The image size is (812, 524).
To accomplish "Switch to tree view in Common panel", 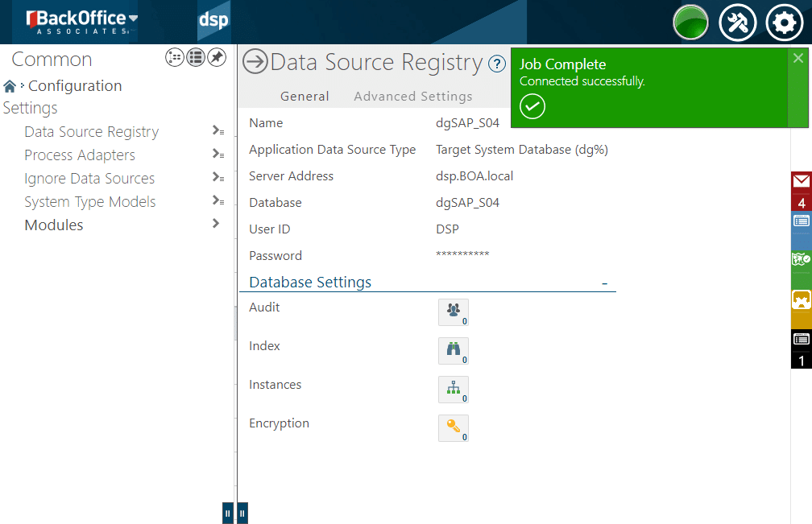I will coord(175,57).
